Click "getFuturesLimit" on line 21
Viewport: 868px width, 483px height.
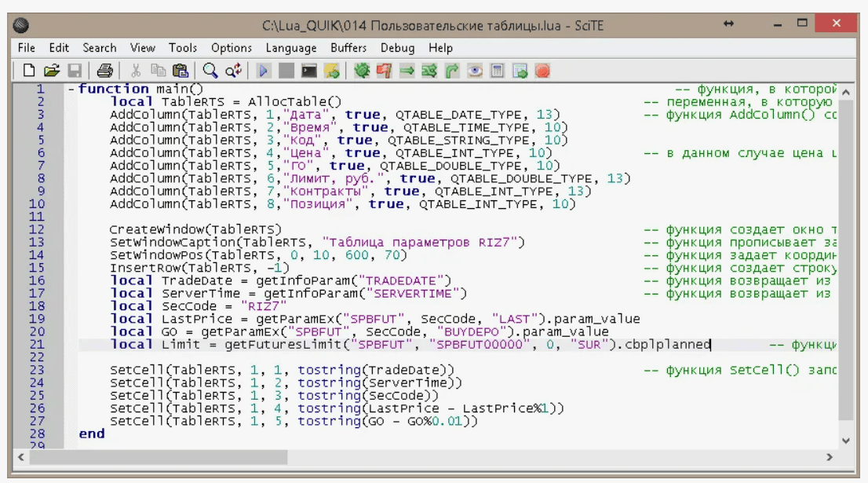[x=283, y=345]
